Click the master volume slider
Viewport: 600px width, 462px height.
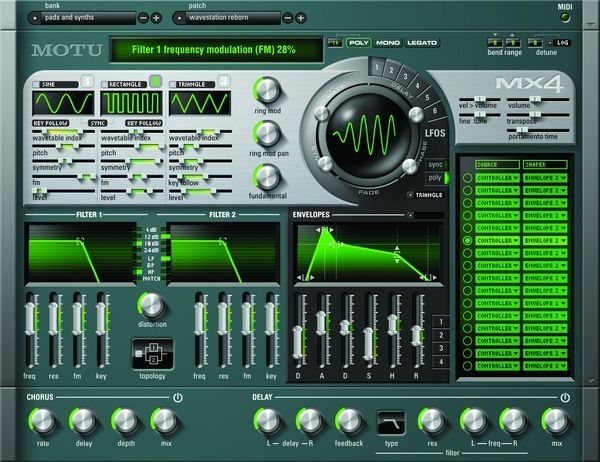pyautogui.click(x=538, y=99)
